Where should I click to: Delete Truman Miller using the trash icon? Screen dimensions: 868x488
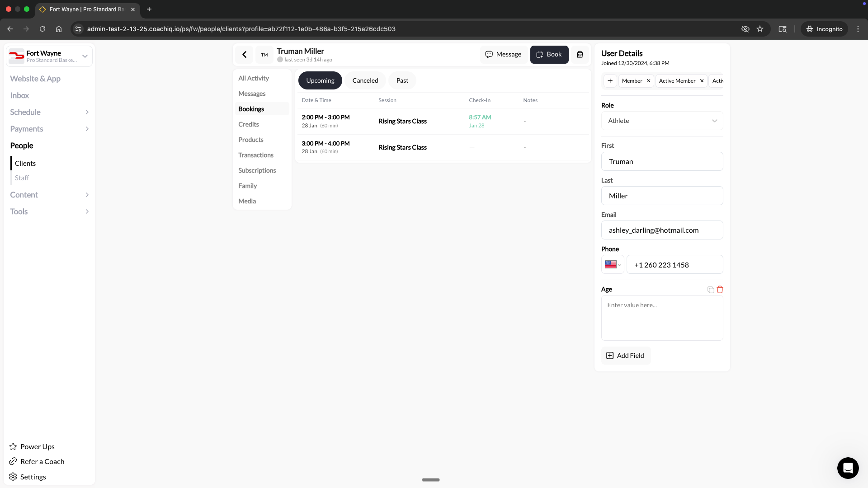point(580,54)
